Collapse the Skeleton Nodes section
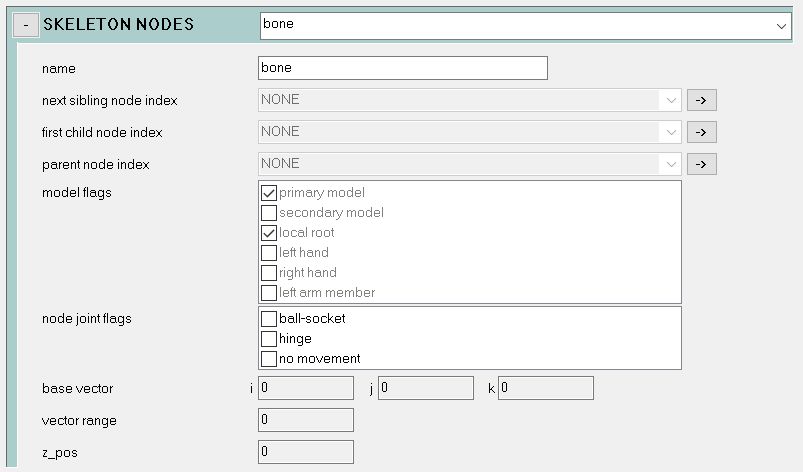 coord(26,25)
